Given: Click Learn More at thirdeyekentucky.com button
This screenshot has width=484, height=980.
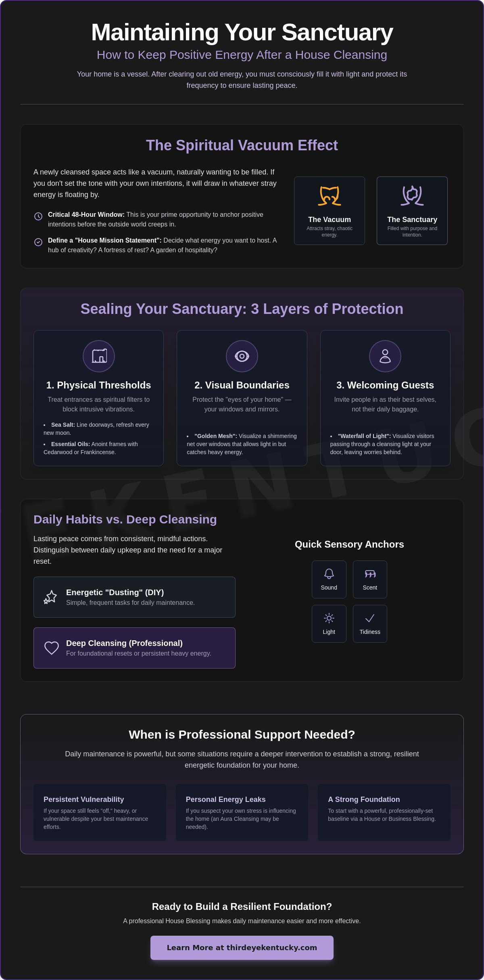Looking at the screenshot, I should point(242,948).
